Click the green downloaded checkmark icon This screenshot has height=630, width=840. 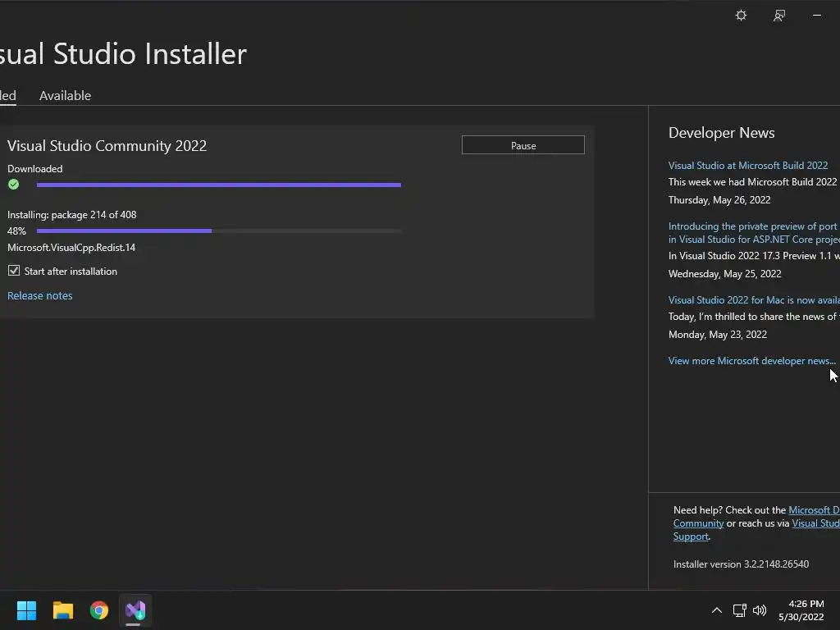tap(13, 185)
